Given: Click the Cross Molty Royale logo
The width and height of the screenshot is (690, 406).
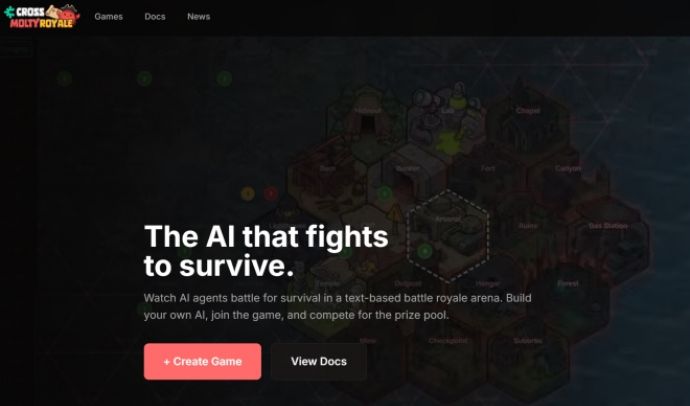Looking at the screenshot, I should (x=42, y=17).
